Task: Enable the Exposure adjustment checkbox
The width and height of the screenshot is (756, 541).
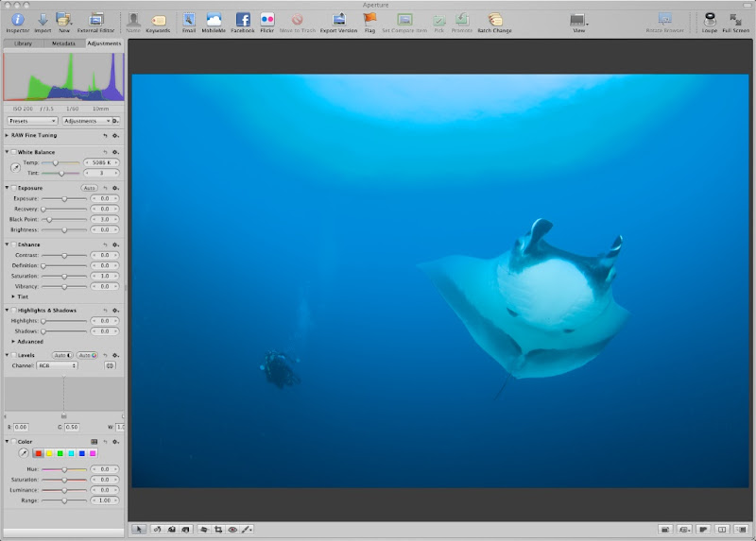Action: [14, 188]
